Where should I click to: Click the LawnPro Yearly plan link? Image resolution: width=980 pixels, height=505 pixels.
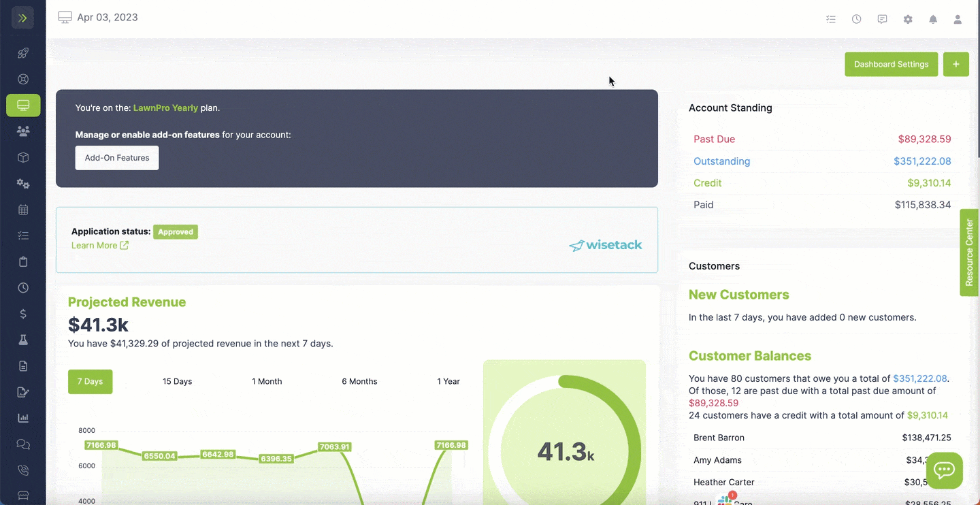(x=165, y=108)
